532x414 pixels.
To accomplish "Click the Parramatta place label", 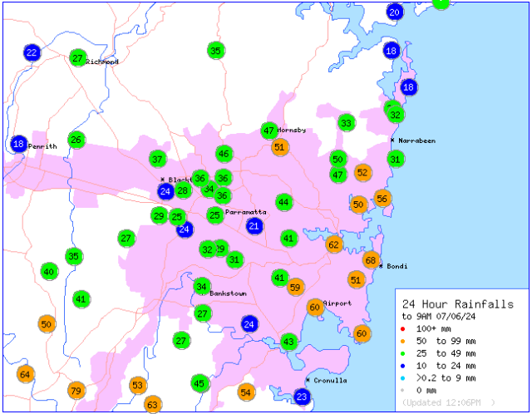I will point(245,213).
